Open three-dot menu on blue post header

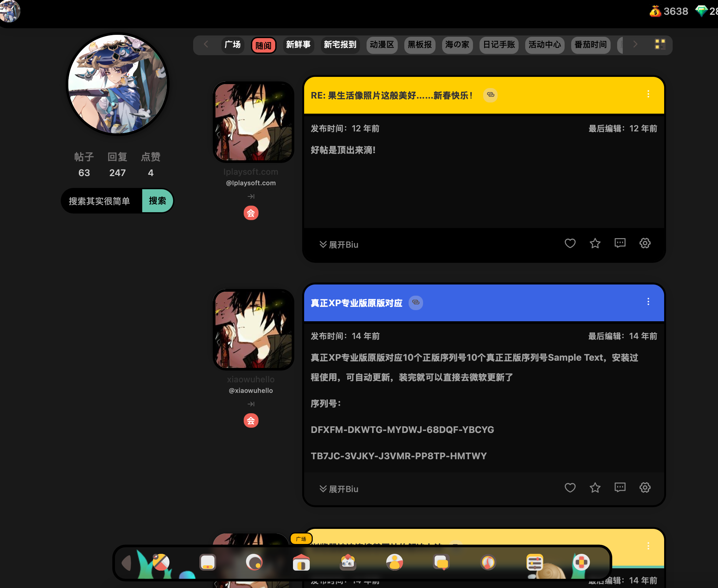[x=648, y=302]
